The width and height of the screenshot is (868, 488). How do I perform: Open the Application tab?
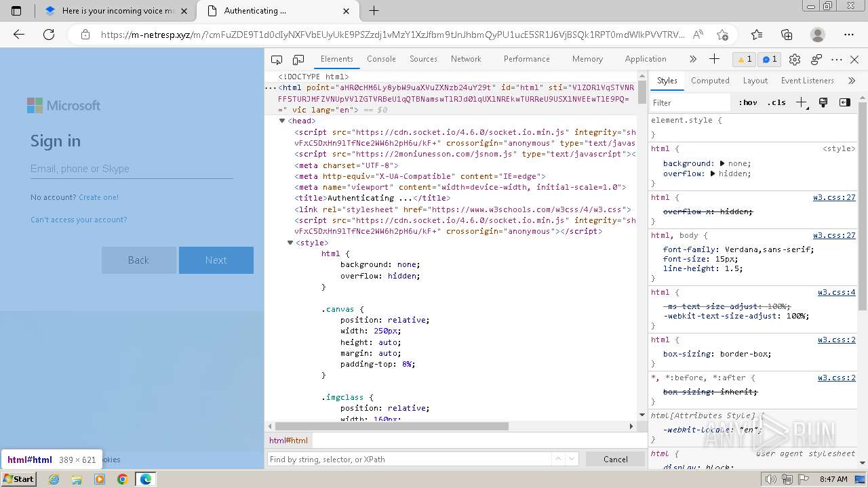646,59
